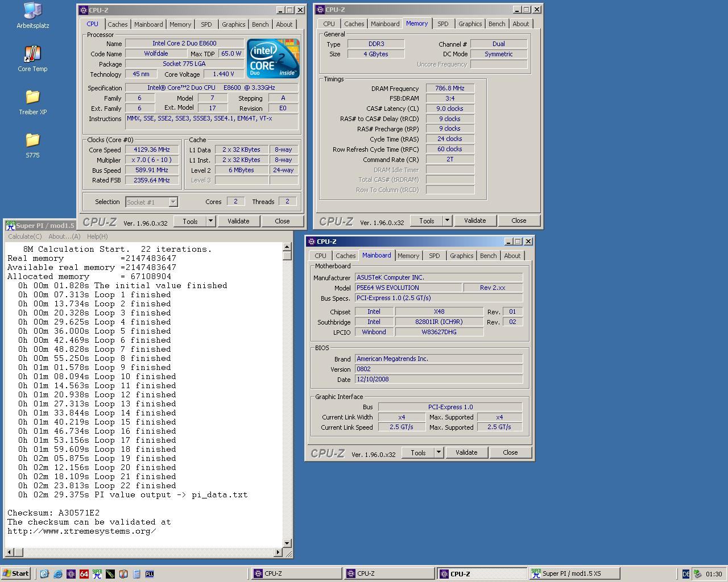Click the red 64 quick launch icon
Screen dimensions: 728x582
[84, 574]
